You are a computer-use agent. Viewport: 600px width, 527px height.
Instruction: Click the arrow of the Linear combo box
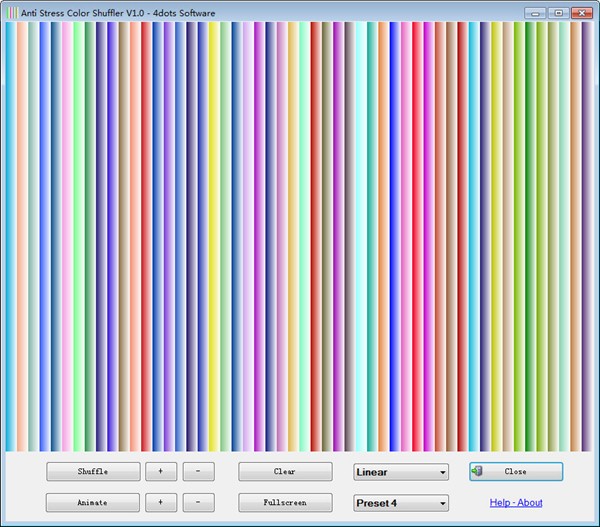[x=442, y=472]
